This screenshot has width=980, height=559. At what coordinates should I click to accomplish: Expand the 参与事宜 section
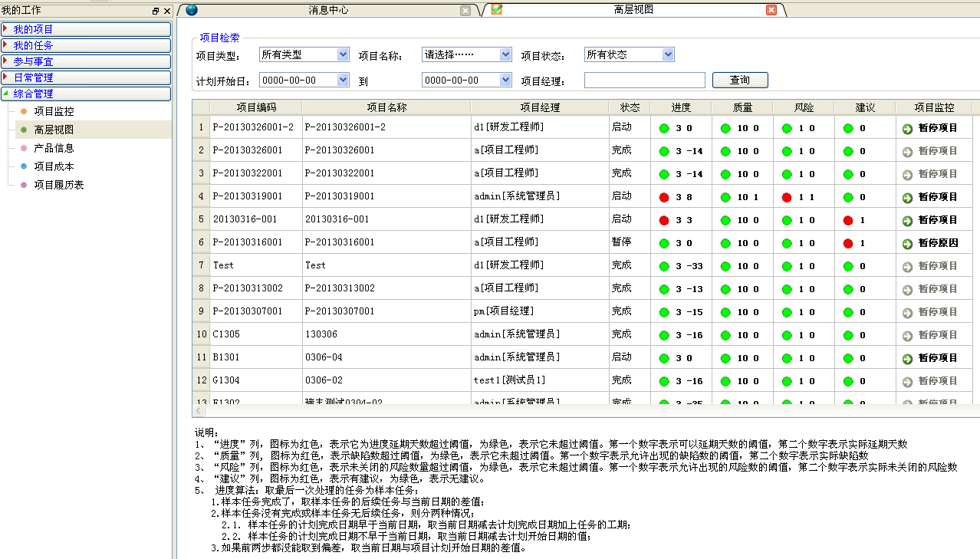(x=86, y=61)
